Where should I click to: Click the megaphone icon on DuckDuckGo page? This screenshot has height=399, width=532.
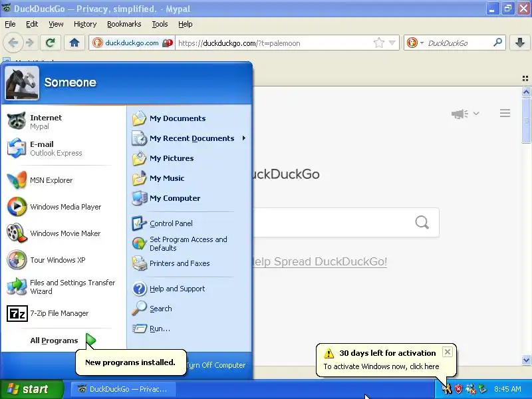click(x=460, y=114)
